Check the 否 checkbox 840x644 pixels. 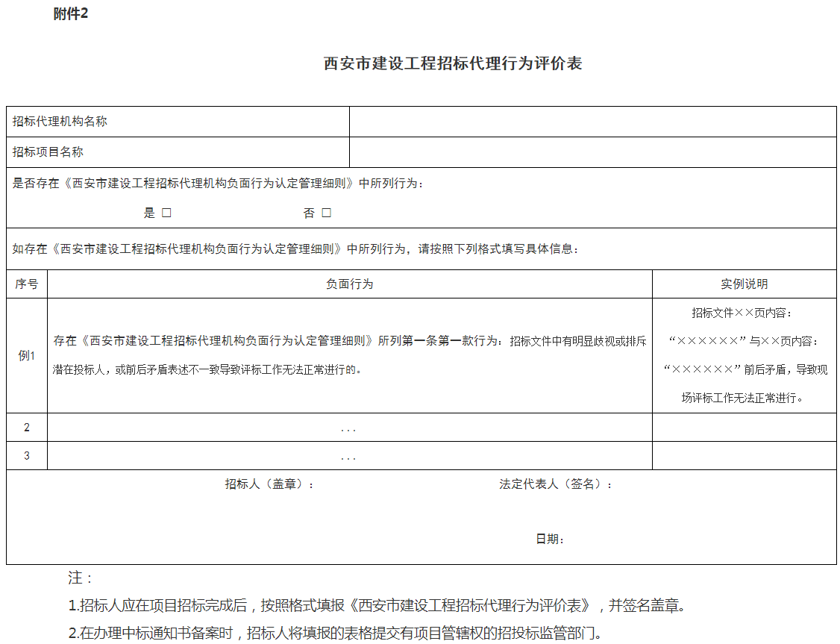pos(326,212)
